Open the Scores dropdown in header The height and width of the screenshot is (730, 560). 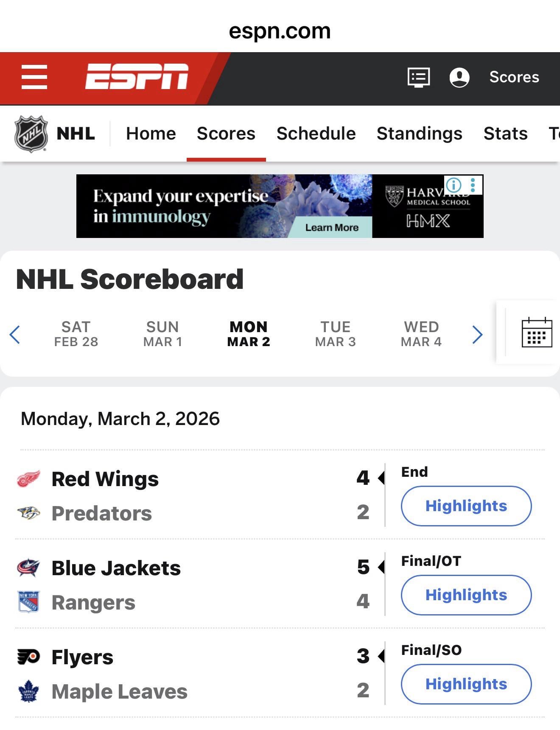click(x=514, y=77)
